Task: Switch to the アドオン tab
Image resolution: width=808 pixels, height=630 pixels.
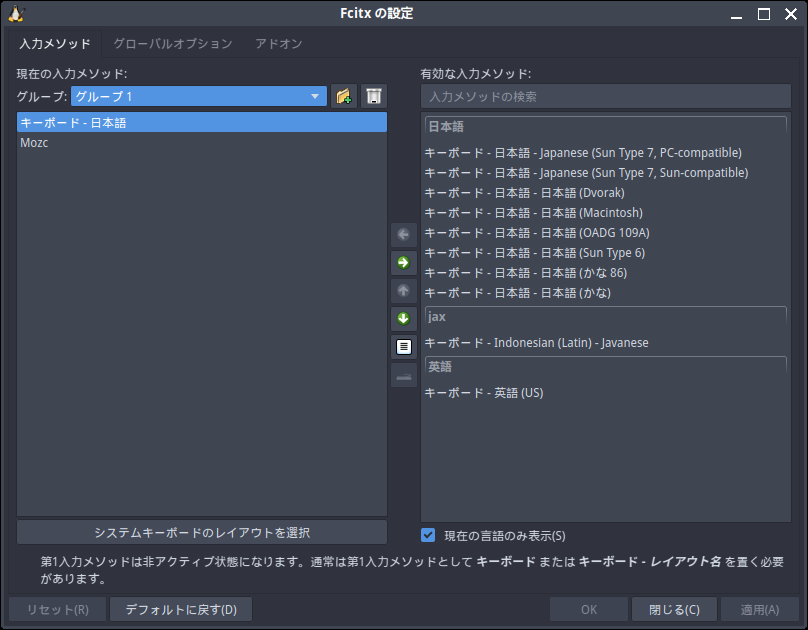Action: tap(279, 44)
